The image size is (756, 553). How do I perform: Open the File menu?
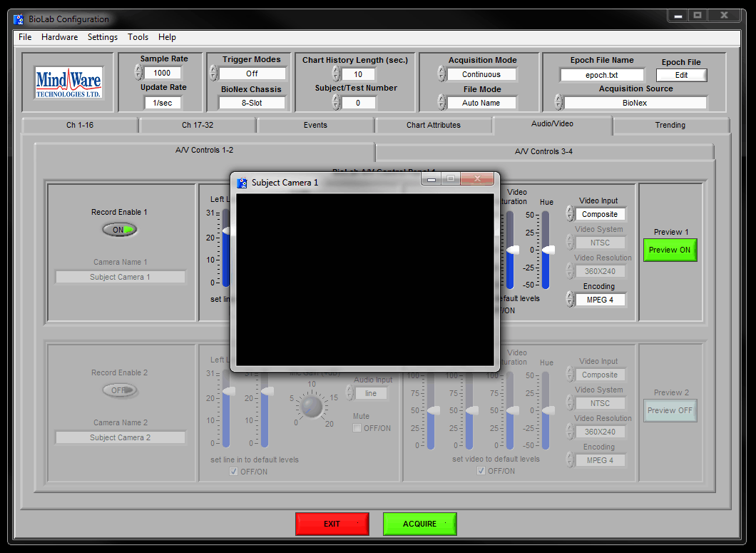25,37
